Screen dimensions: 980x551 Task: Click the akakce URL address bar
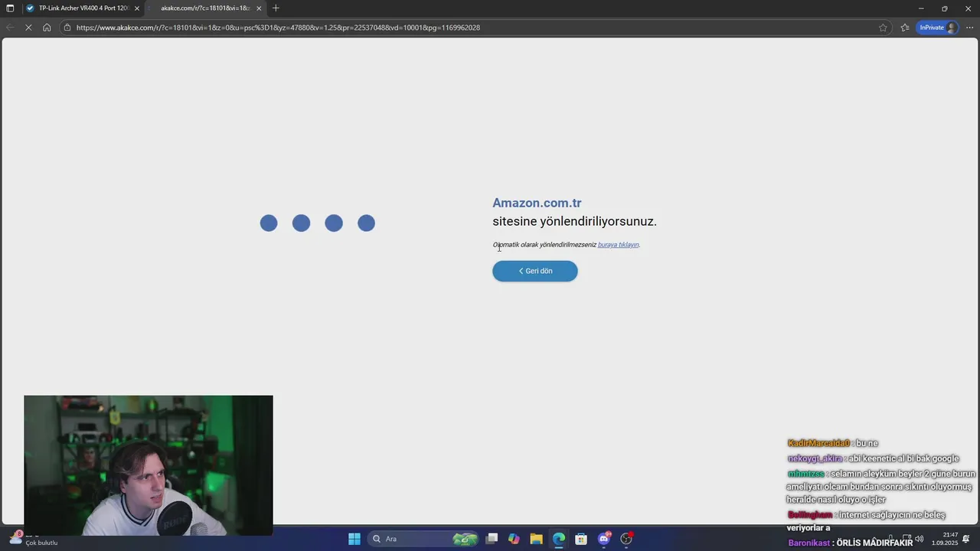[x=475, y=28]
